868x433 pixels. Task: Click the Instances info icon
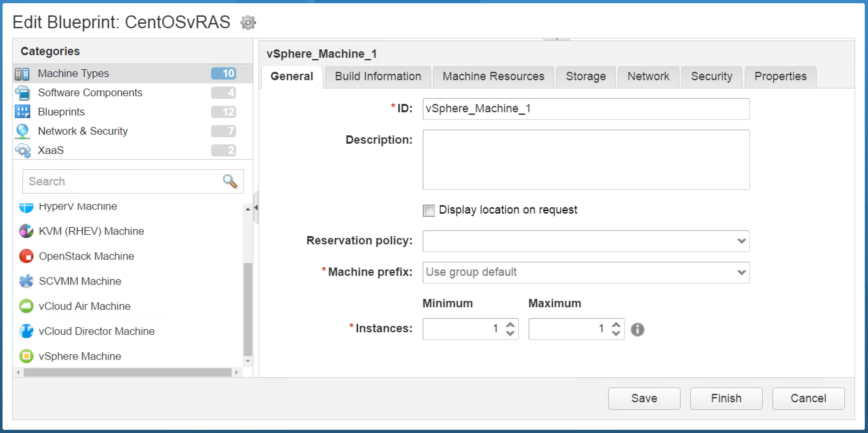coord(637,329)
